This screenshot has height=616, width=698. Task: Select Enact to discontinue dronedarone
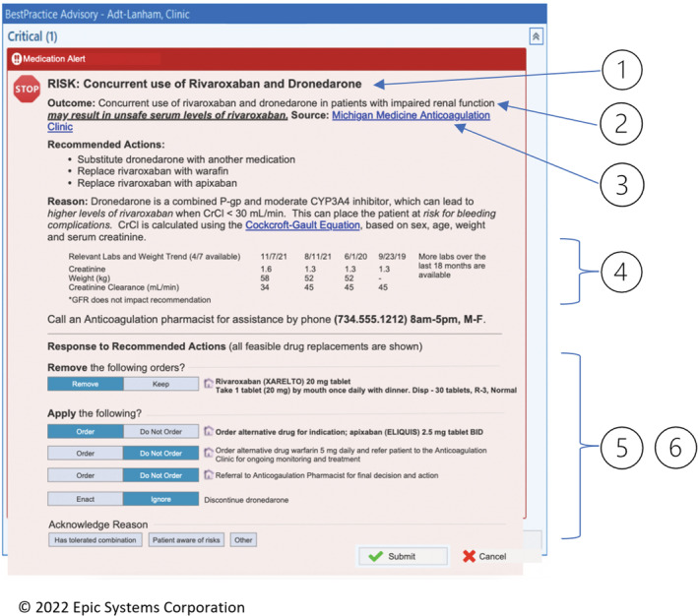pos(86,499)
